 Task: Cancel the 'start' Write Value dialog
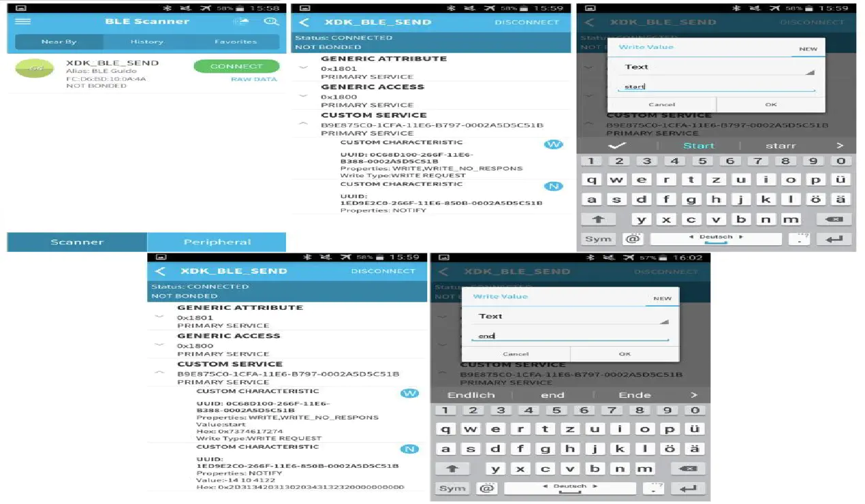(x=661, y=104)
